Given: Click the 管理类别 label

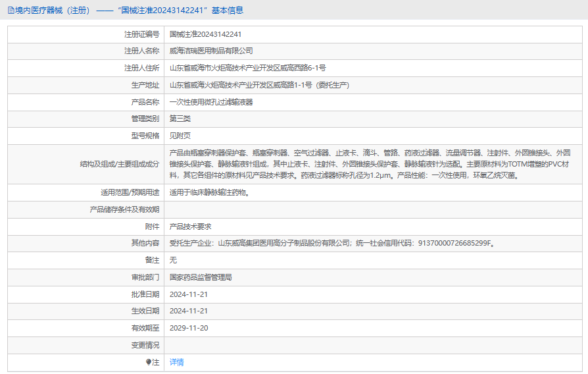Looking at the screenshot, I should coord(145,119).
